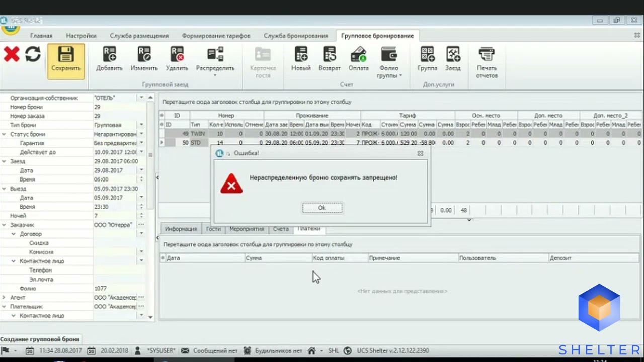Click the Создание групповой брони bottom tab
The image size is (644, 362).
pyautogui.click(x=40, y=339)
